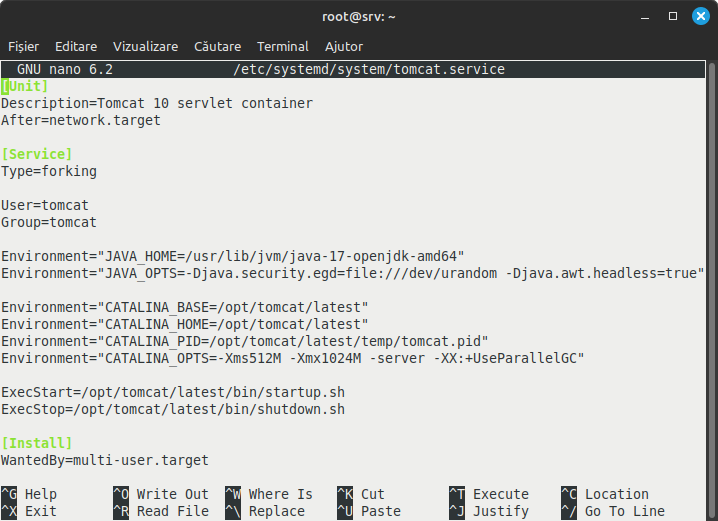Open the Terminal menu
718x521 pixels.
pyautogui.click(x=282, y=46)
